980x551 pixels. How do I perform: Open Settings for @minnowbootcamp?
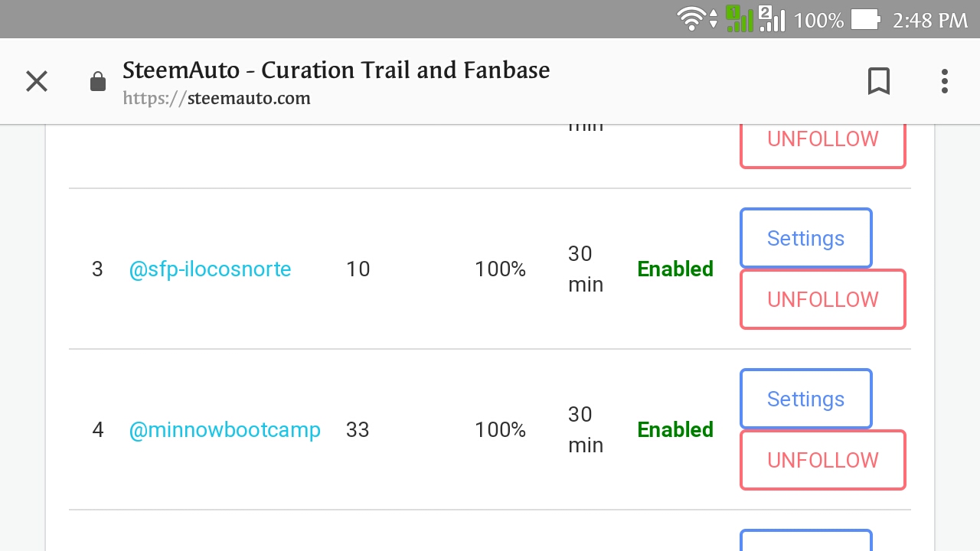[x=805, y=399]
